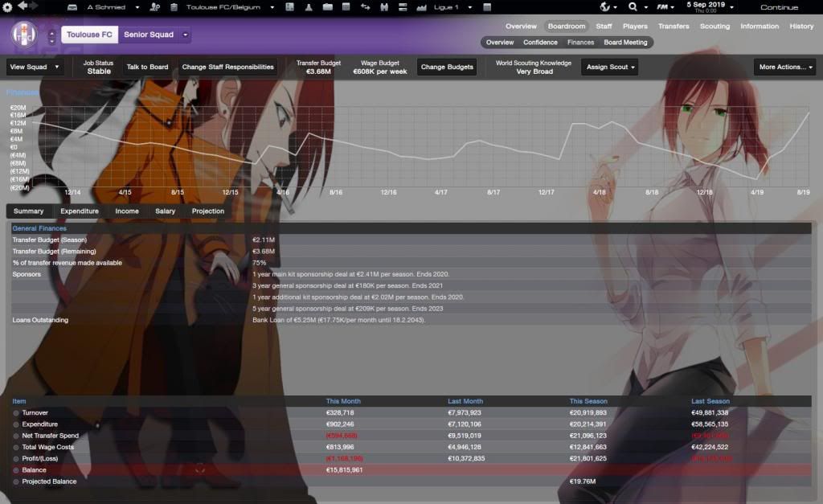Select the Expenditure row radio button
Screen dimensions: 823x504
pyautogui.click(x=16, y=424)
